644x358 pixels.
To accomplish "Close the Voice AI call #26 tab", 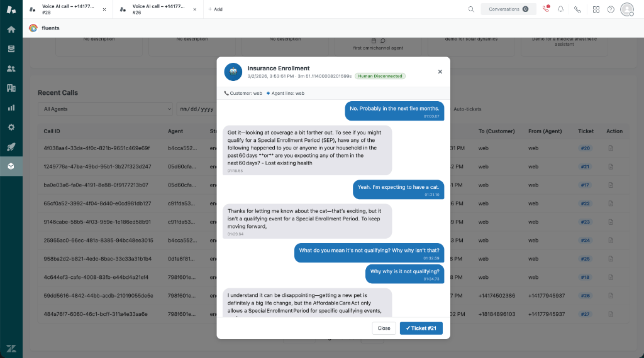I will 195,9.
